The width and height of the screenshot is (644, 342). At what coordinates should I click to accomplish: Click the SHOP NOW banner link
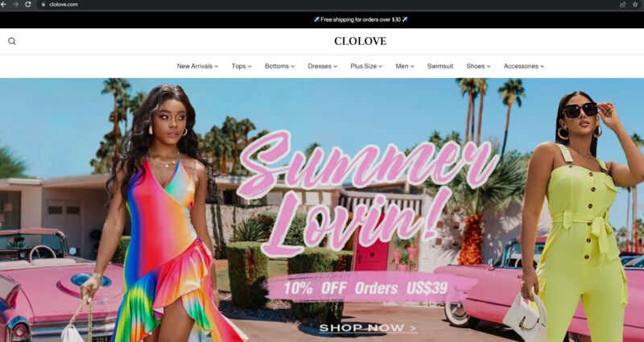pos(368,328)
